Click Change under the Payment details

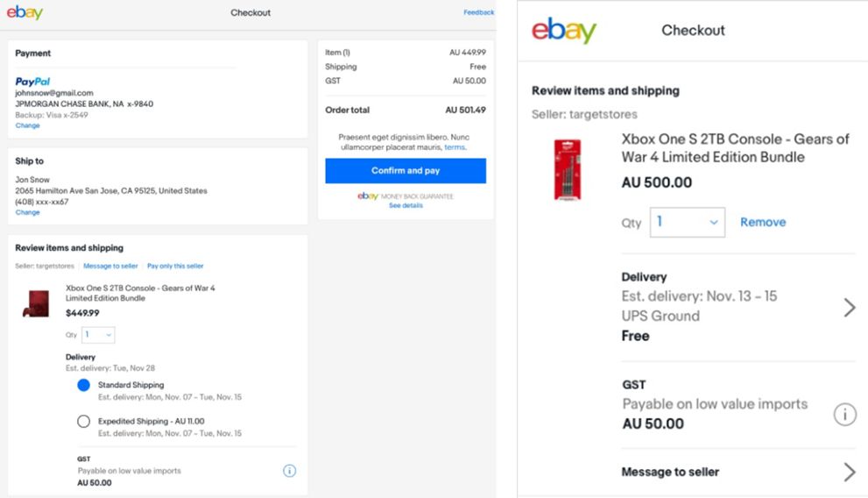[x=27, y=125]
